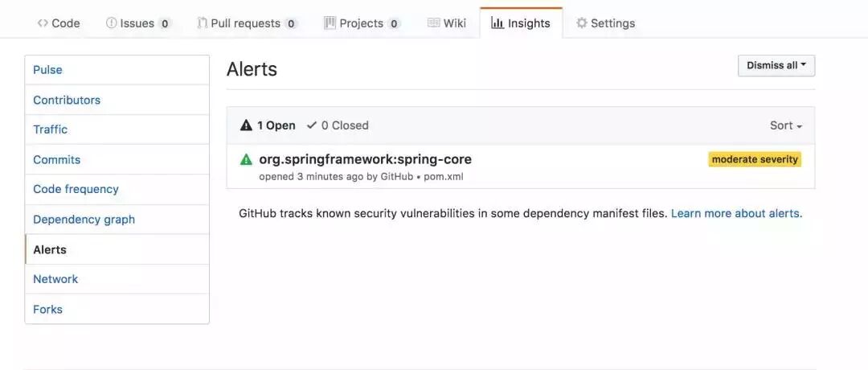Open the org.springframework:spring-core alert
The width and height of the screenshot is (868, 370).
pyautogui.click(x=366, y=159)
